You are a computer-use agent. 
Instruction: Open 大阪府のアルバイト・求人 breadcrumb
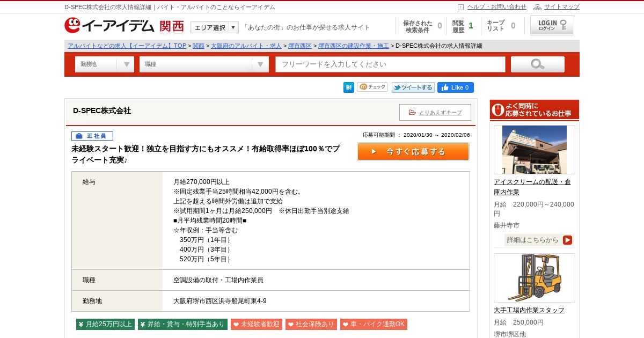click(x=246, y=46)
